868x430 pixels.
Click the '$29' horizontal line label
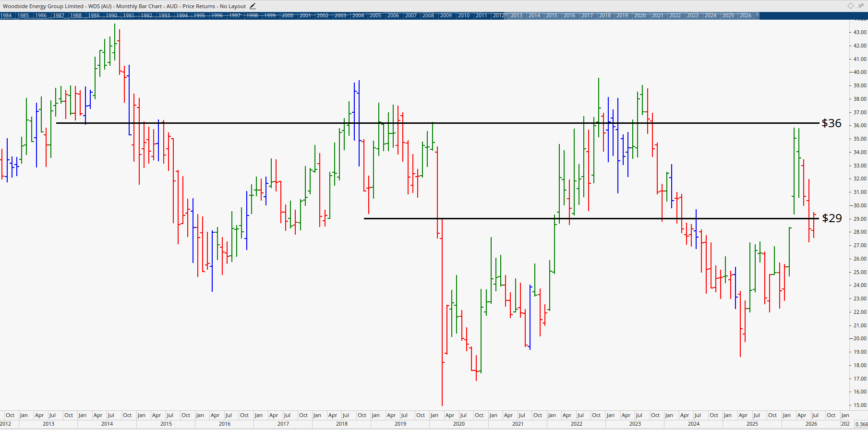coord(832,218)
